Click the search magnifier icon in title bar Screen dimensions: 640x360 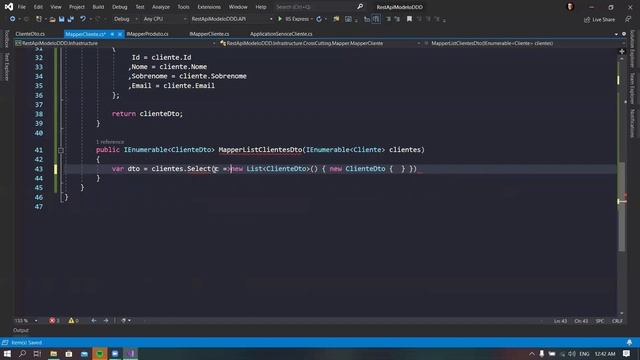pyautogui.click(x=360, y=7)
